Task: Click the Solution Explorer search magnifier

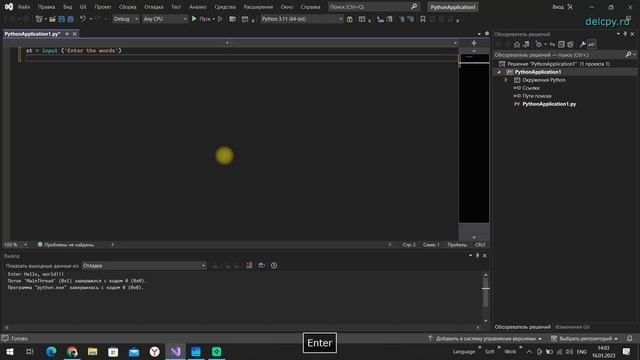Action: coord(629,54)
